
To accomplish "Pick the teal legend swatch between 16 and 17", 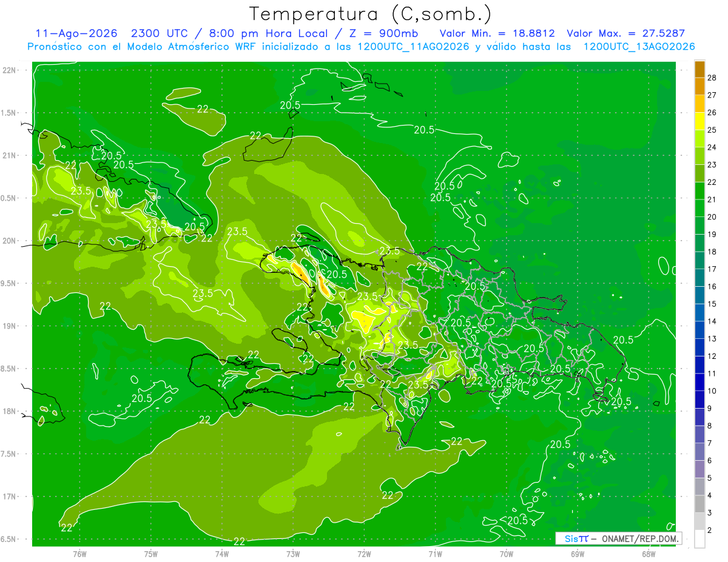I will 699,278.
